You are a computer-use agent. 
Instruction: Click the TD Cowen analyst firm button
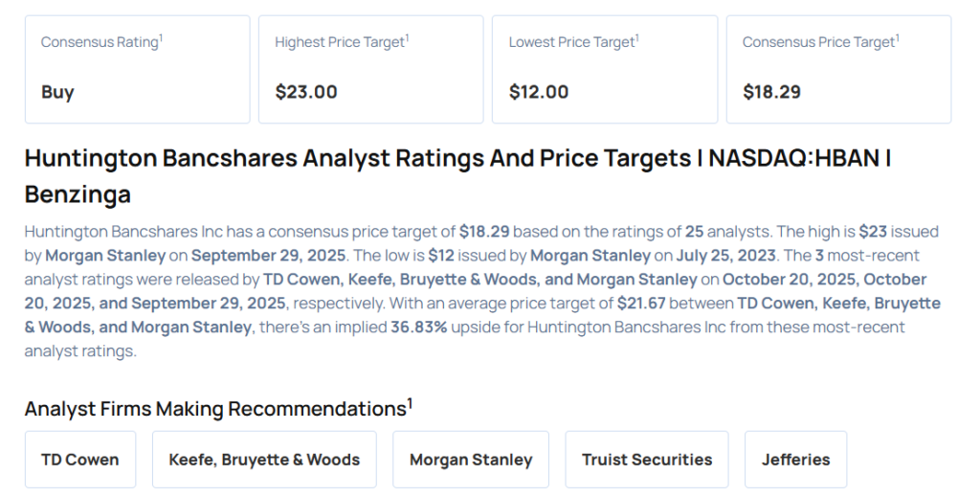(80, 460)
